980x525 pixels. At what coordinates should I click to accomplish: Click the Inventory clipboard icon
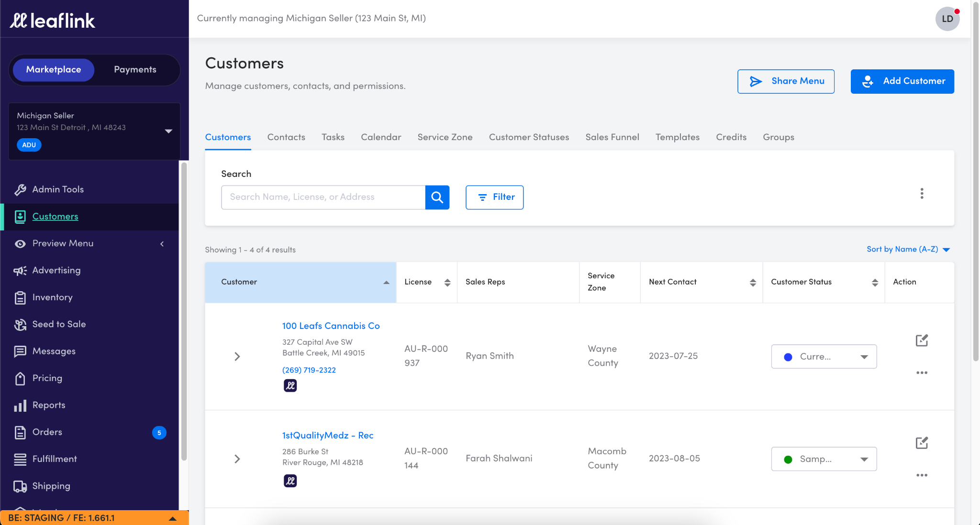(x=20, y=298)
